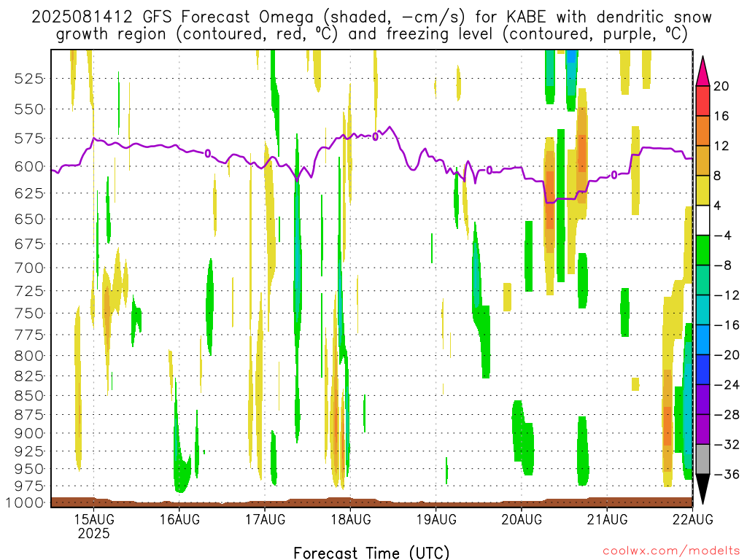747x560 pixels.
Task: Click the 1000 pressure level label
Action: coord(26,503)
